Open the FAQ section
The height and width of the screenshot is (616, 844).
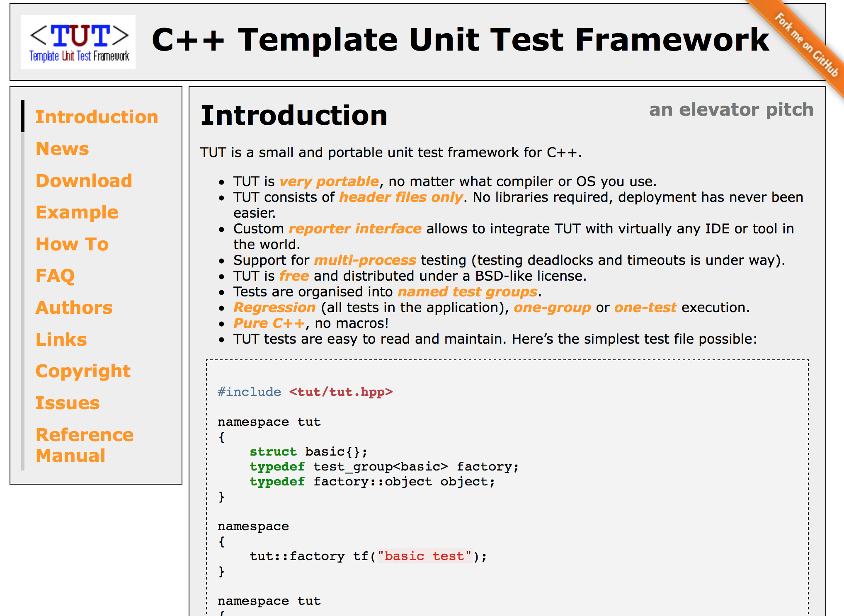click(55, 276)
